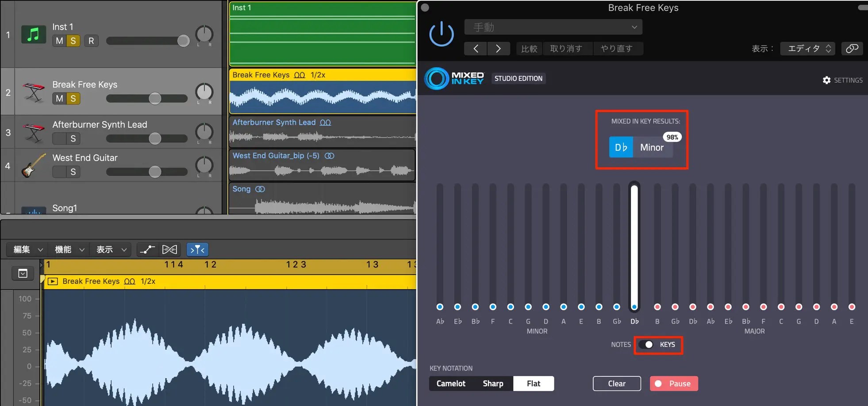Viewport: 868px width, 406px height.
Task: Go to previous plugin preset
Action: tap(476, 49)
